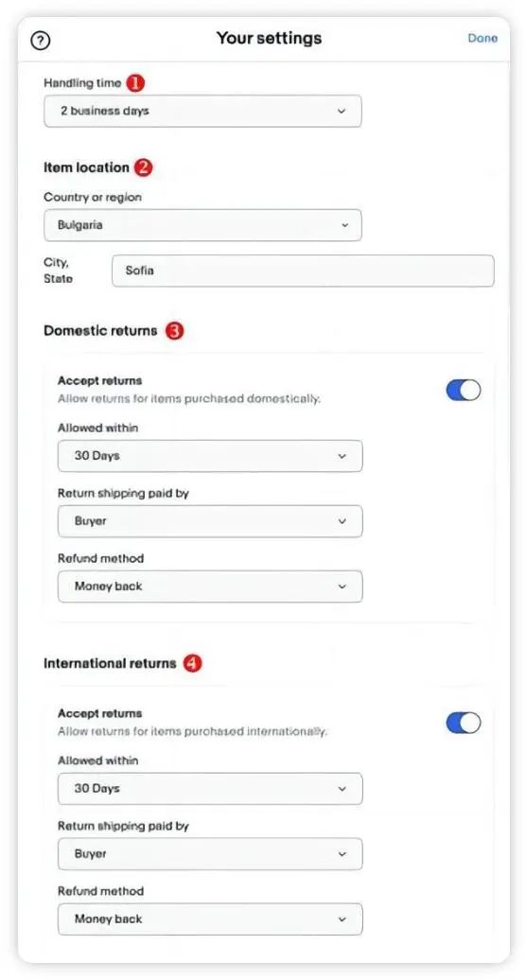Click red annotation marker 2 near Item location
Screen dimensions: 526x980
143,167
